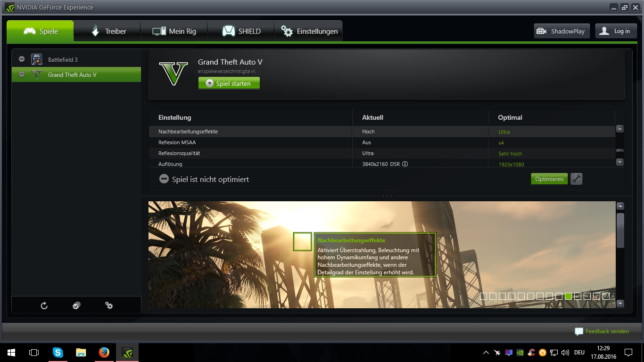The height and width of the screenshot is (362, 644).
Task: Open the Mein Rig tab
Action: (x=174, y=31)
